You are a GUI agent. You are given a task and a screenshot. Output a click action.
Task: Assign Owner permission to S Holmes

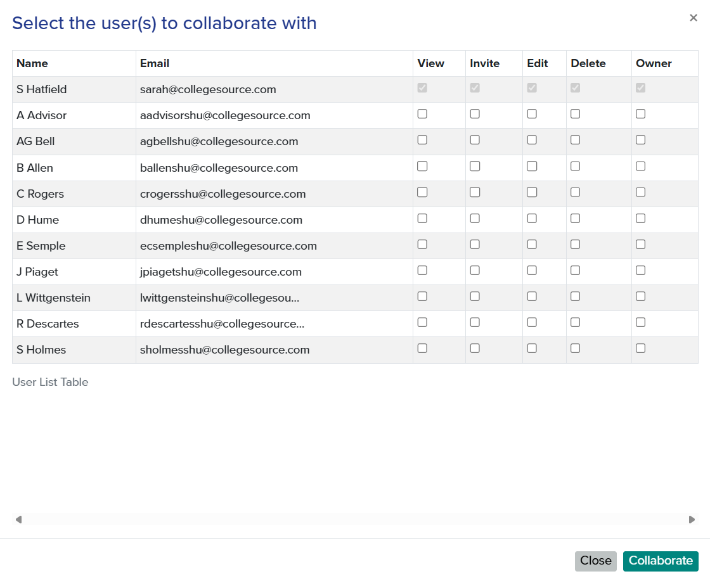(640, 348)
